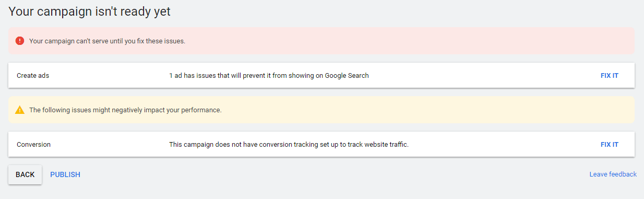Click FIX IT for Create ads
Image resolution: width=644 pixels, height=199 pixels.
(609, 76)
